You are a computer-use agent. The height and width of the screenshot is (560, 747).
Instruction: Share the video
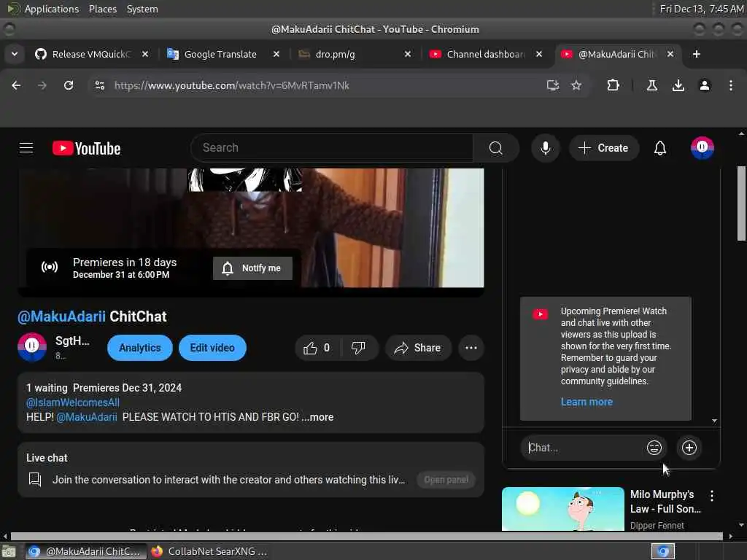pyautogui.click(x=418, y=348)
